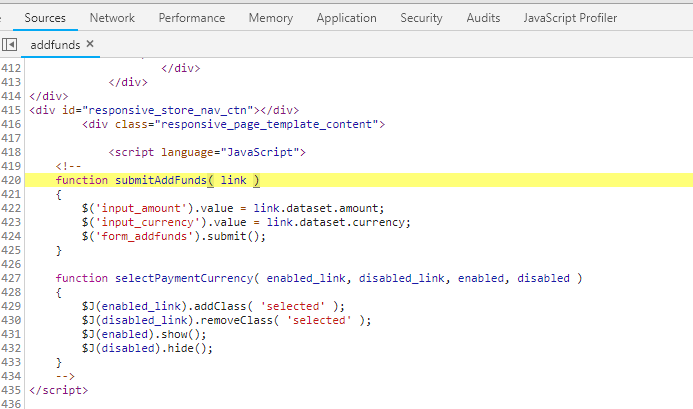Click line number 435 in gutter

[x=11, y=390]
